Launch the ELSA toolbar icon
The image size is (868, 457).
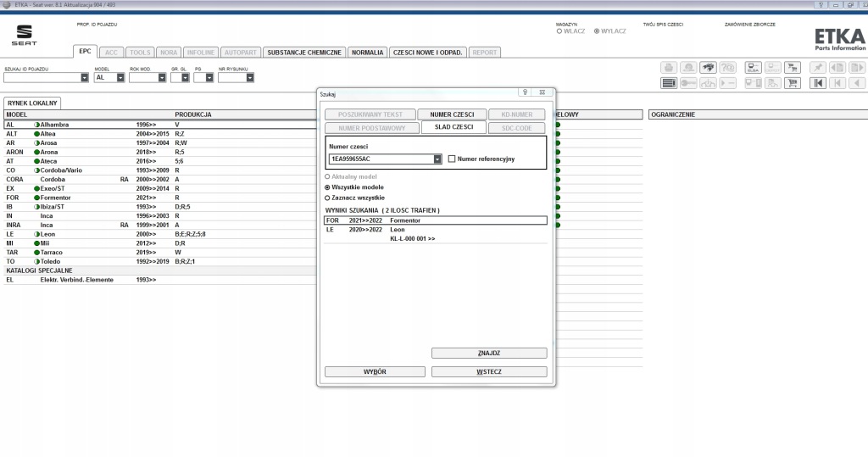tap(753, 68)
